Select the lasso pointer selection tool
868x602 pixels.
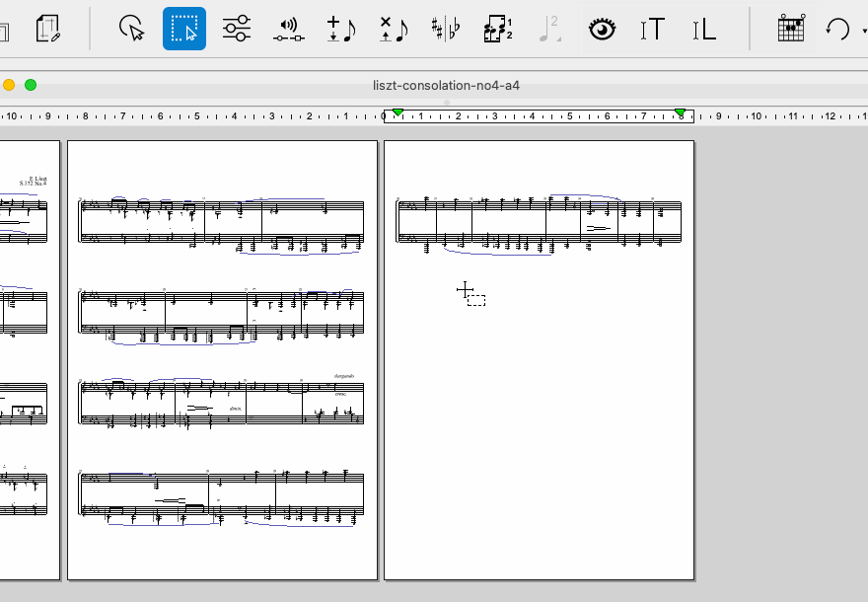click(x=132, y=29)
